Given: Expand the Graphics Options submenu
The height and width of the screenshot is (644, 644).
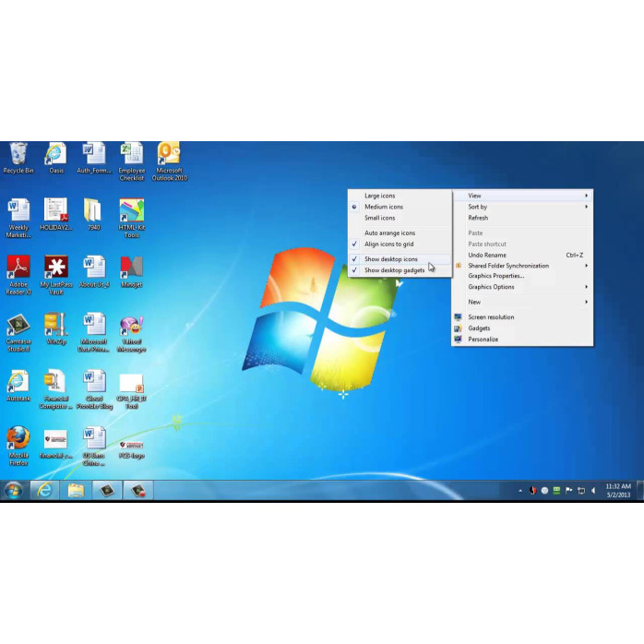Looking at the screenshot, I should point(522,287).
